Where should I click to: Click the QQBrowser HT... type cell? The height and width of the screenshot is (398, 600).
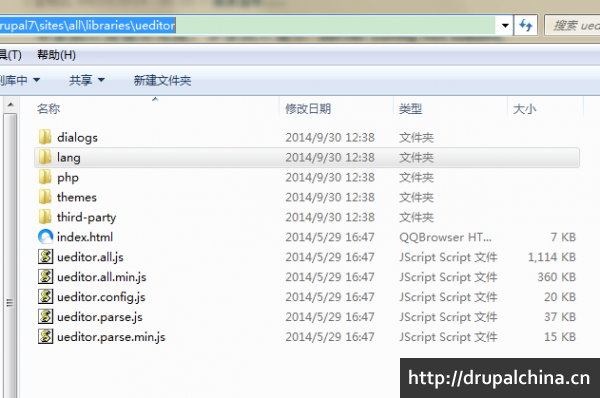pyautogui.click(x=445, y=237)
